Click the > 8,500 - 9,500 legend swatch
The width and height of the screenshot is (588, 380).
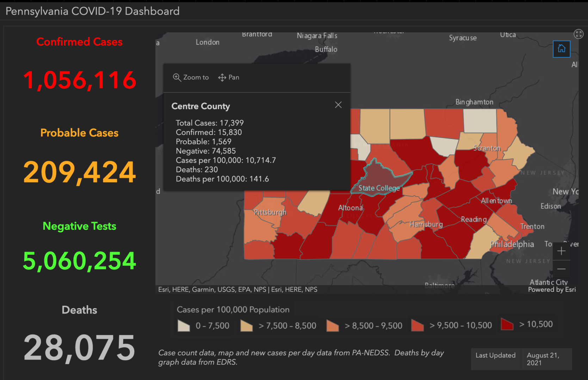click(333, 326)
